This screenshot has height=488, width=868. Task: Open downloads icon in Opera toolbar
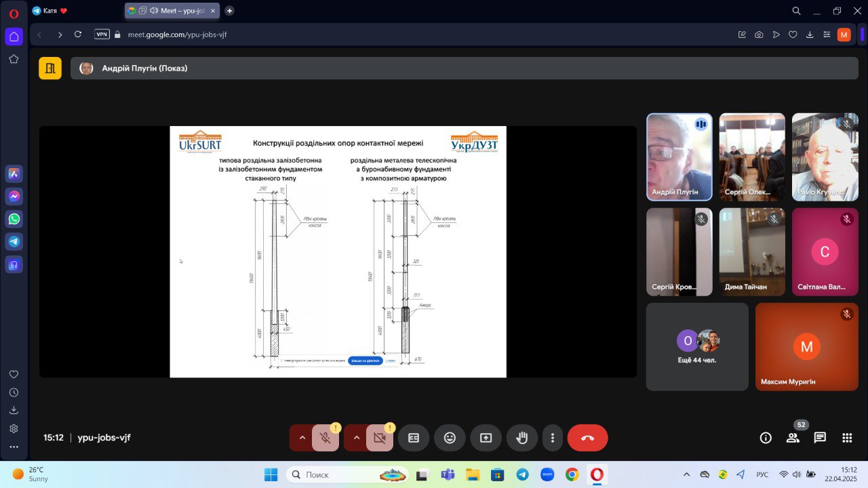click(810, 35)
